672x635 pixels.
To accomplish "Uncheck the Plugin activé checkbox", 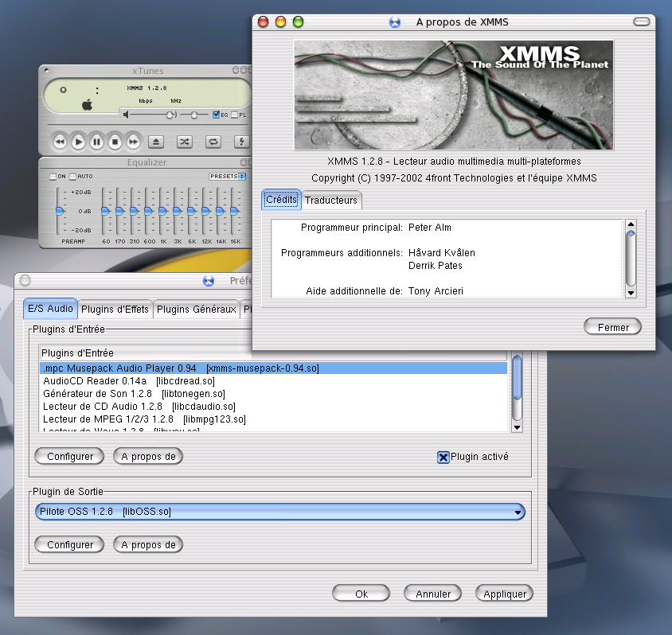I will 443,458.
